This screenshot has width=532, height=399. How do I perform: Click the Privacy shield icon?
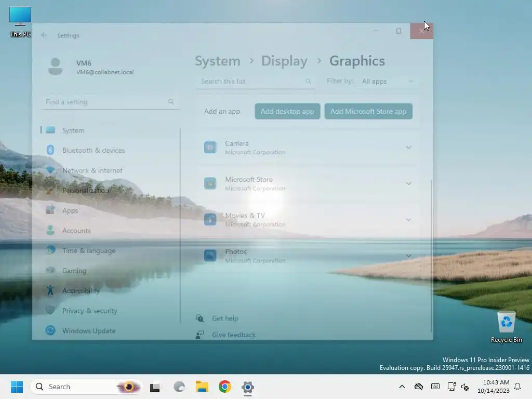click(x=50, y=310)
